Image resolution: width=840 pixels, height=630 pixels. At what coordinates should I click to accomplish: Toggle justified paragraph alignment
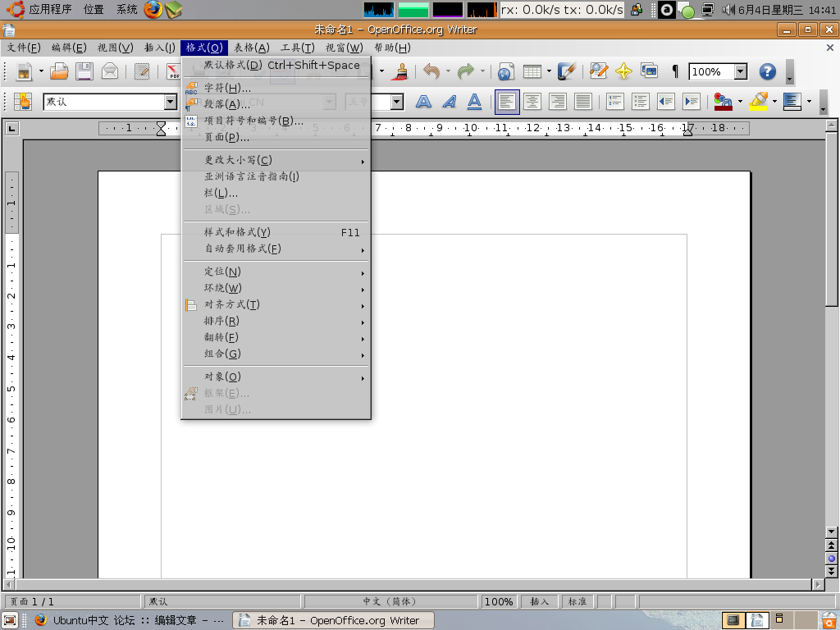583,101
